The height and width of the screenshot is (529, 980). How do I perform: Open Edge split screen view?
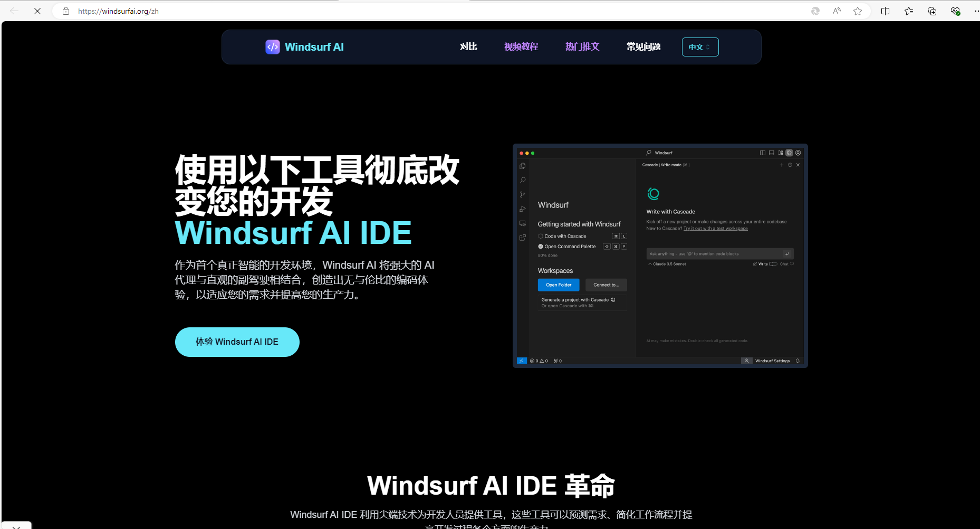886,11
